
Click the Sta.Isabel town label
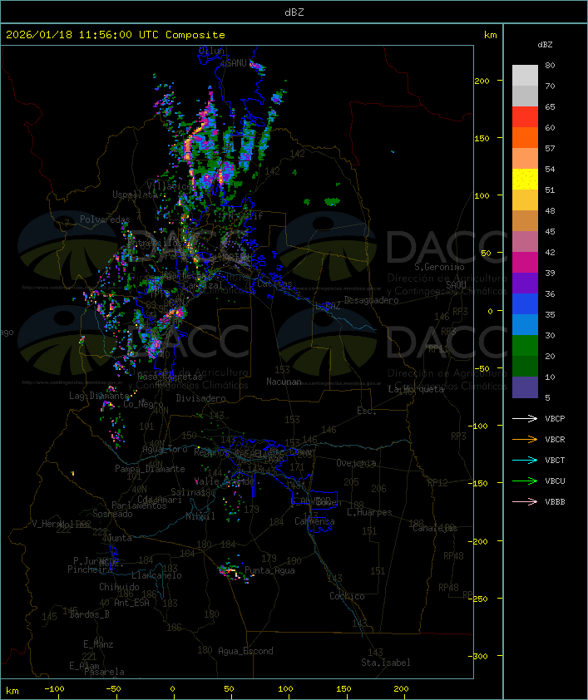pyautogui.click(x=385, y=663)
